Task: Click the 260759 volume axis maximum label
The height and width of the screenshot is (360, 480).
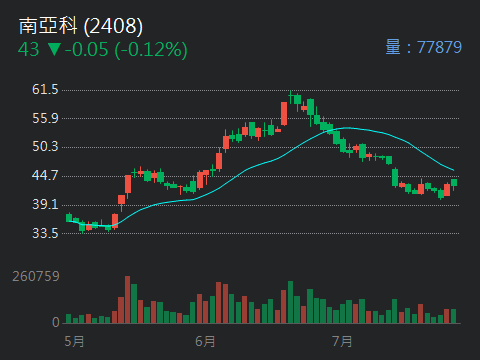Action: coord(36,276)
